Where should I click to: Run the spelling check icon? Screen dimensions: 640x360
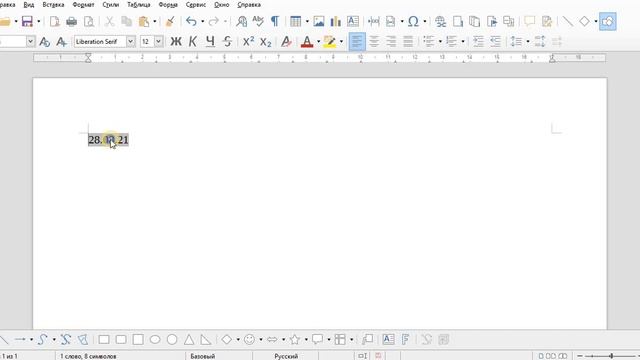coord(258,21)
